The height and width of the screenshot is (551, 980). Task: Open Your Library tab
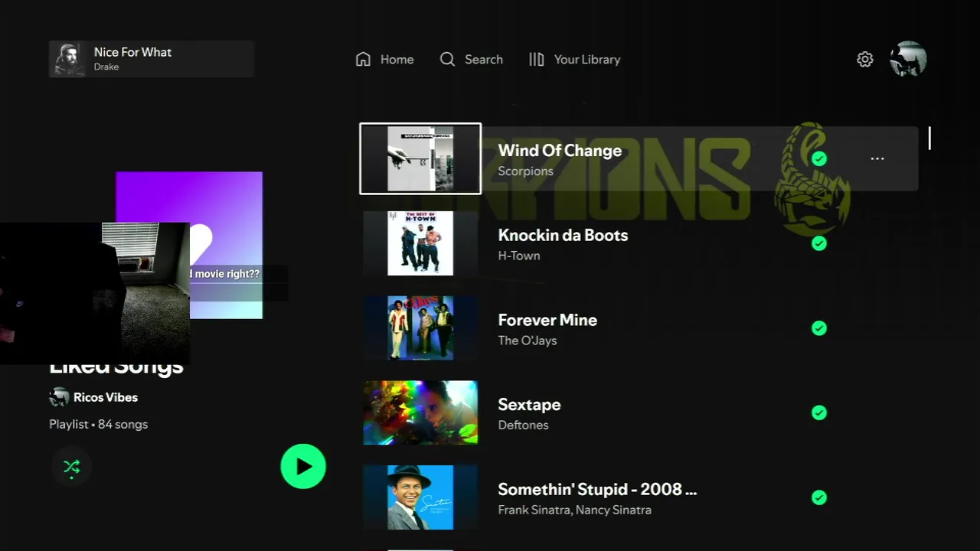click(x=574, y=60)
